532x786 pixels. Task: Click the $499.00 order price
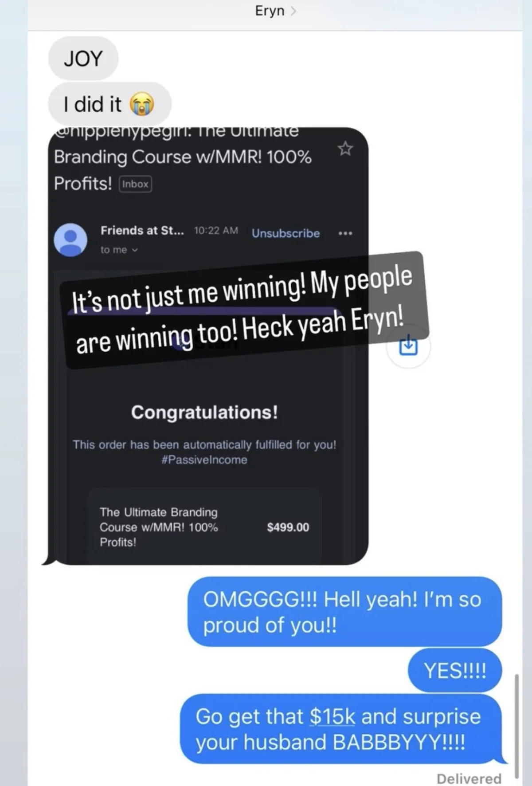(x=288, y=527)
